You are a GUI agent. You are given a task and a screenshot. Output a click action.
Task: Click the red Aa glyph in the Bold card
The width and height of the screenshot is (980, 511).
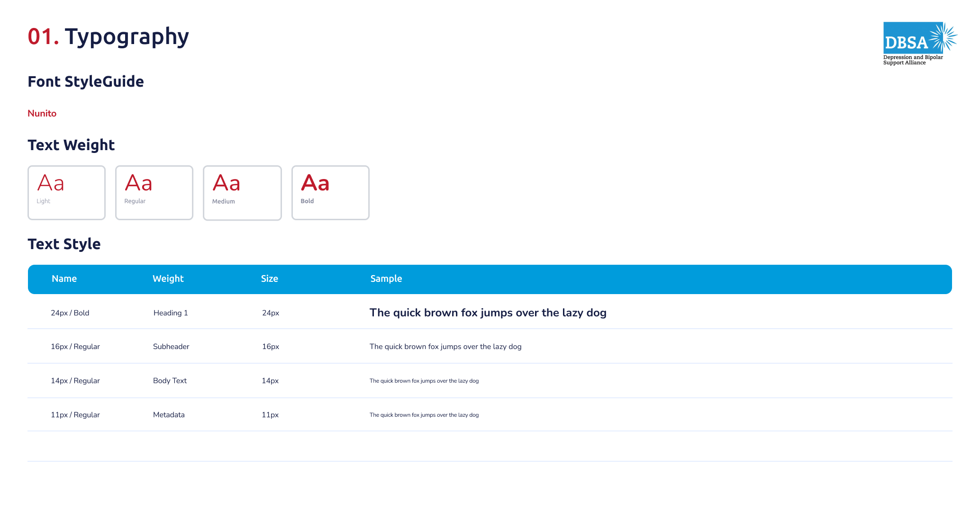click(x=316, y=183)
